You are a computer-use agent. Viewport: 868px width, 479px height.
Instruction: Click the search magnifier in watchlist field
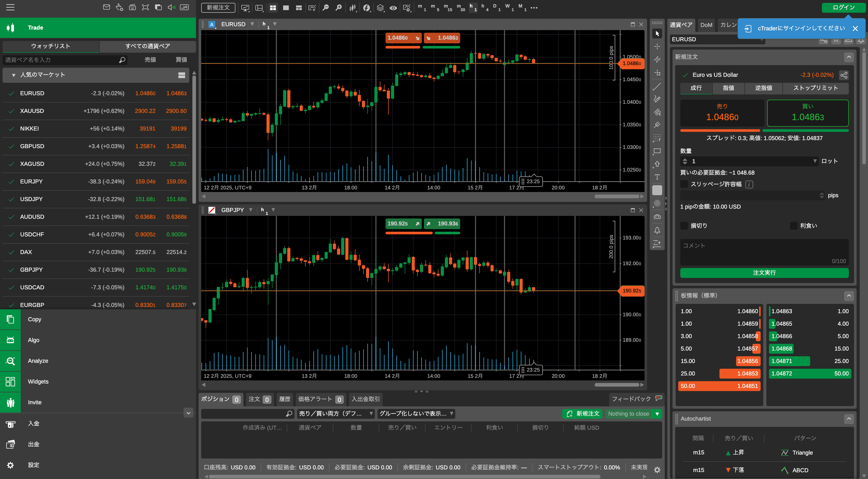[x=122, y=60]
